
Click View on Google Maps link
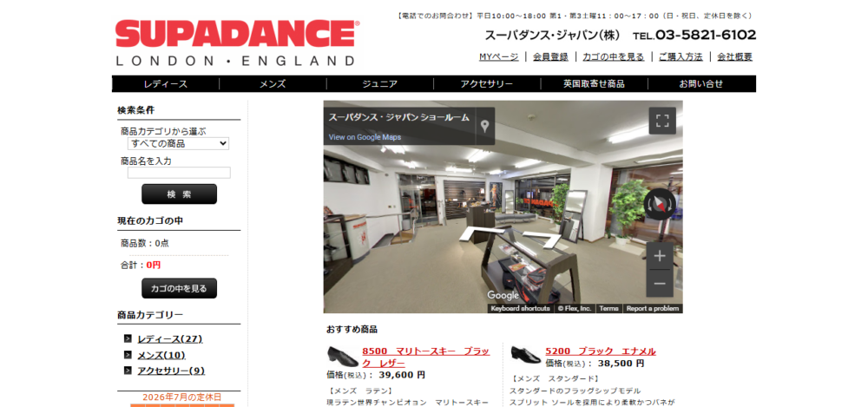point(365,137)
